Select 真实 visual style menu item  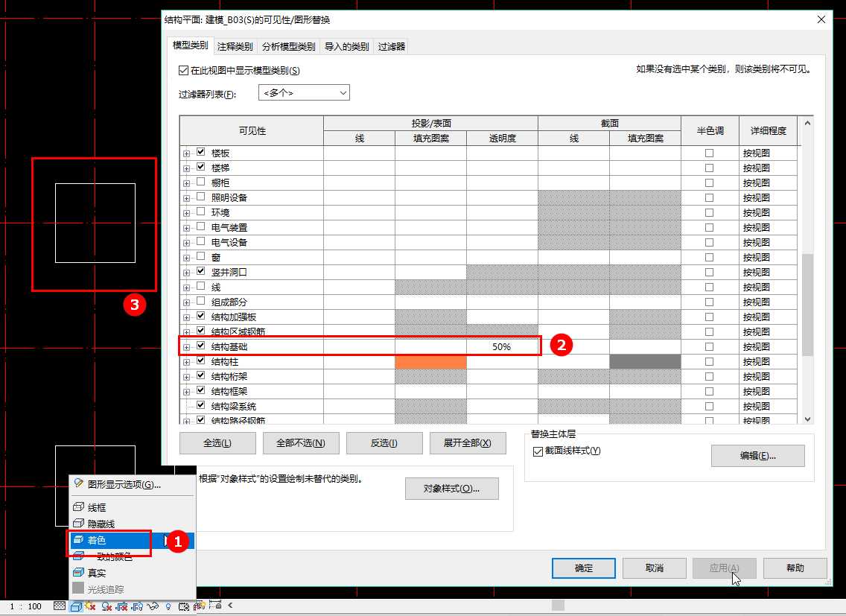pyautogui.click(x=97, y=573)
